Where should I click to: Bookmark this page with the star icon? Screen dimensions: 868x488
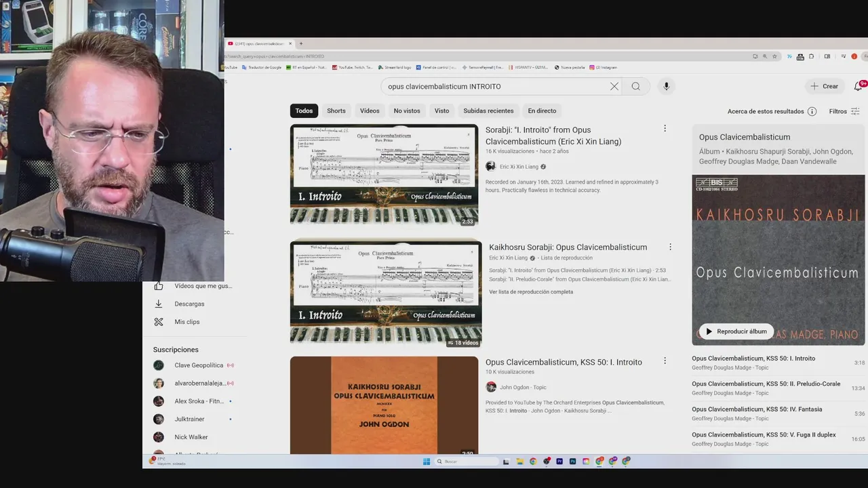pos(774,56)
